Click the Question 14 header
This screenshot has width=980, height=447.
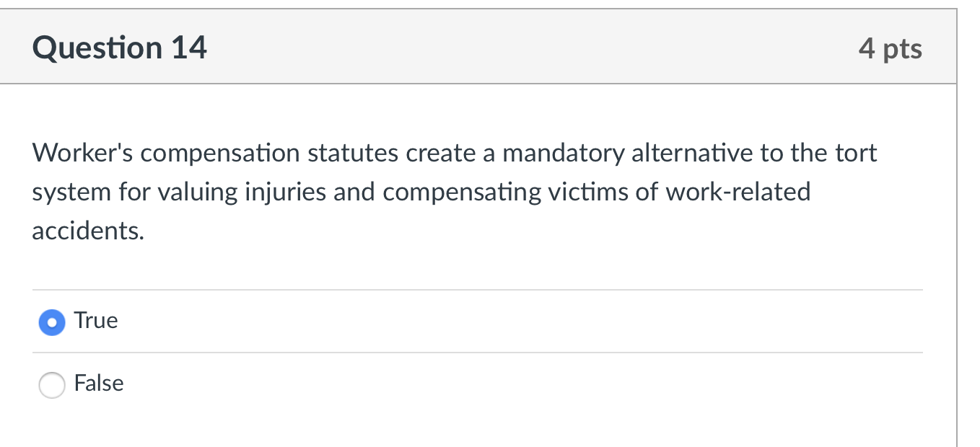(x=120, y=47)
